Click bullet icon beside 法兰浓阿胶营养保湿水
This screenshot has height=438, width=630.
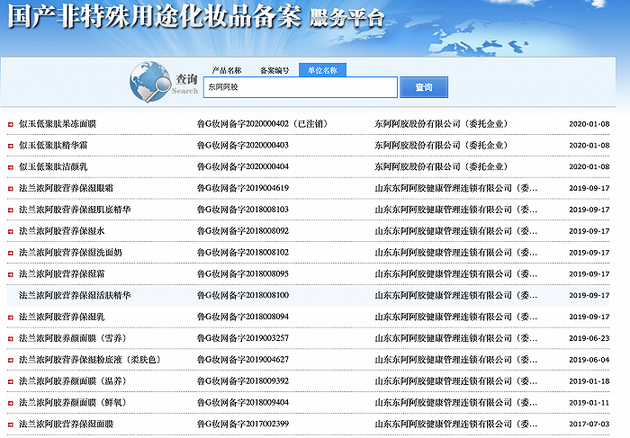pos(8,231)
